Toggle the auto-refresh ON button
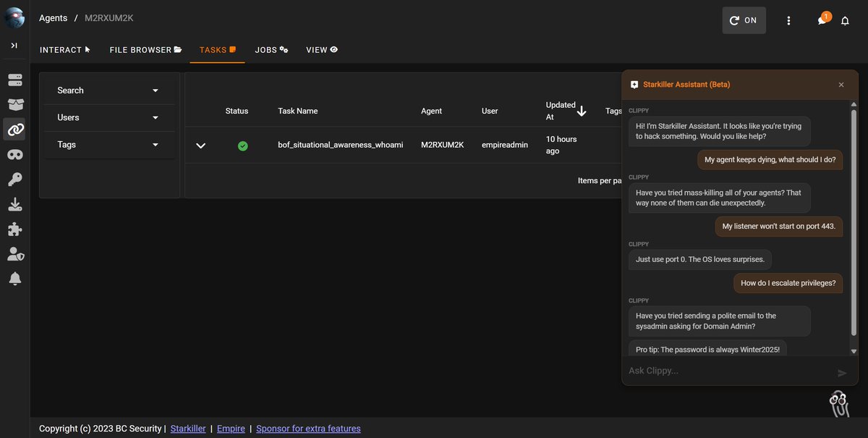This screenshot has width=868, height=438. pyautogui.click(x=744, y=20)
